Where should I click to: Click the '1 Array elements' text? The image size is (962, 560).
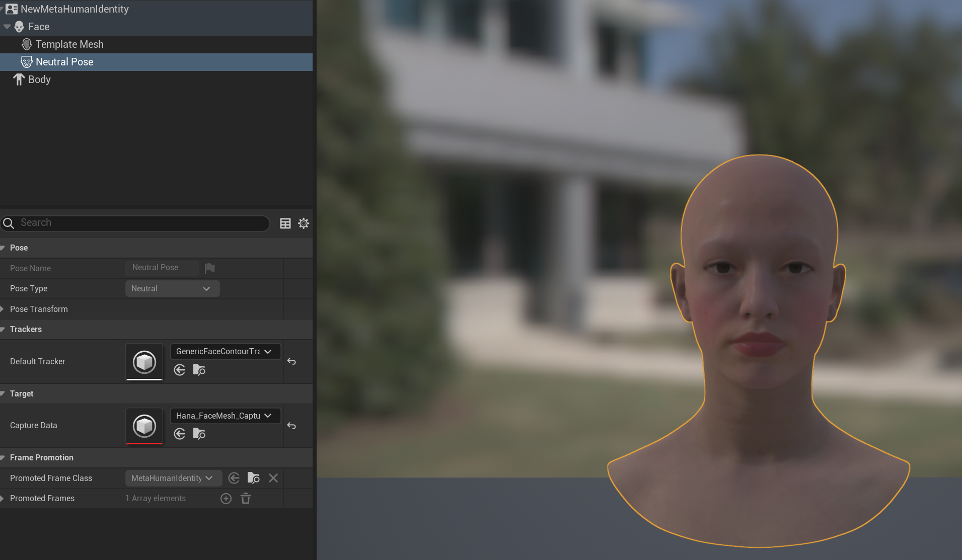(156, 498)
